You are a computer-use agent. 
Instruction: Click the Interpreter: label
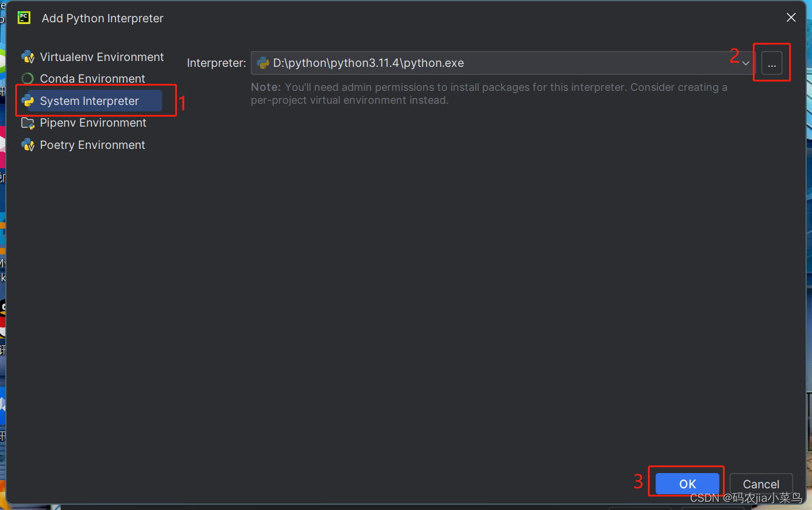click(216, 63)
